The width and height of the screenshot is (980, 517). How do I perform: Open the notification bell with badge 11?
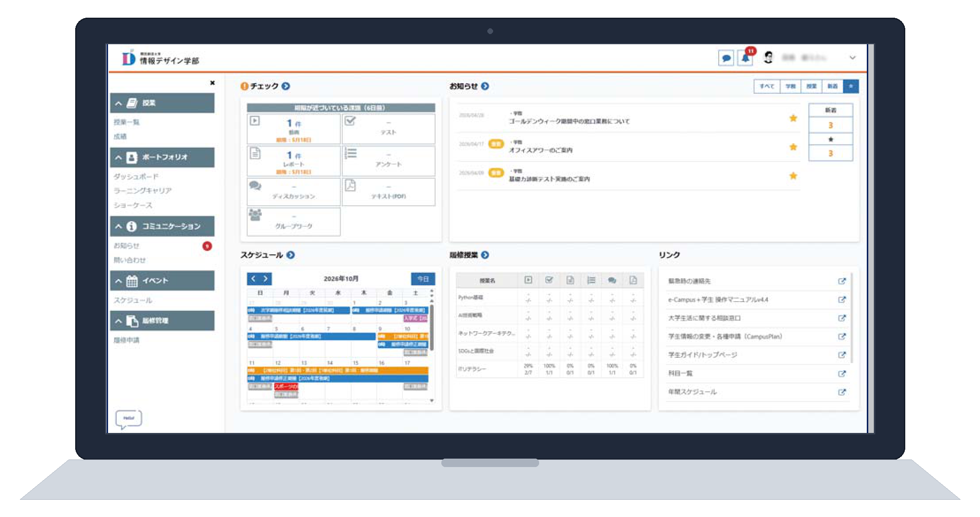[x=746, y=58]
